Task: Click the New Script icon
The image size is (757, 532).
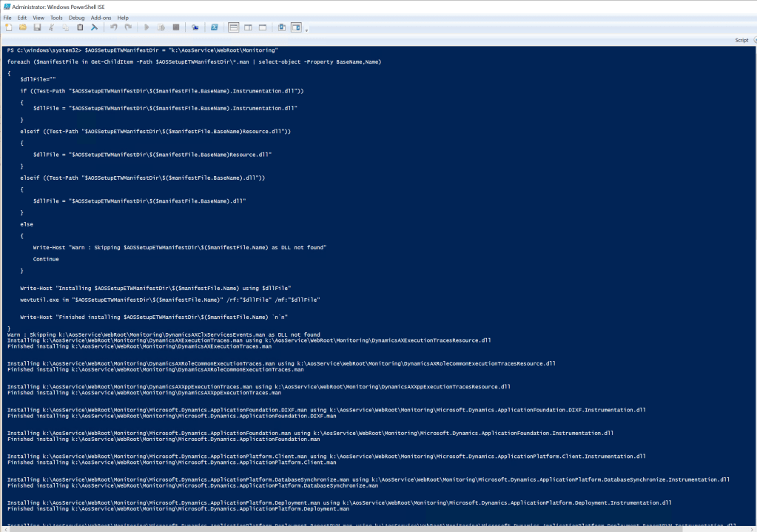Action: (x=8, y=27)
